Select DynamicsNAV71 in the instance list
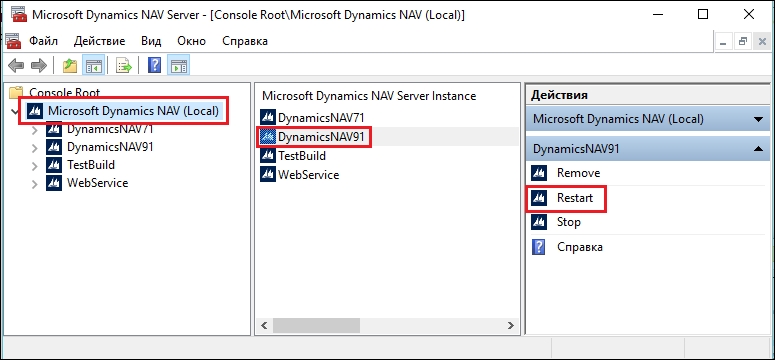The width and height of the screenshot is (775, 360). pyautogui.click(x=321, y=118)
